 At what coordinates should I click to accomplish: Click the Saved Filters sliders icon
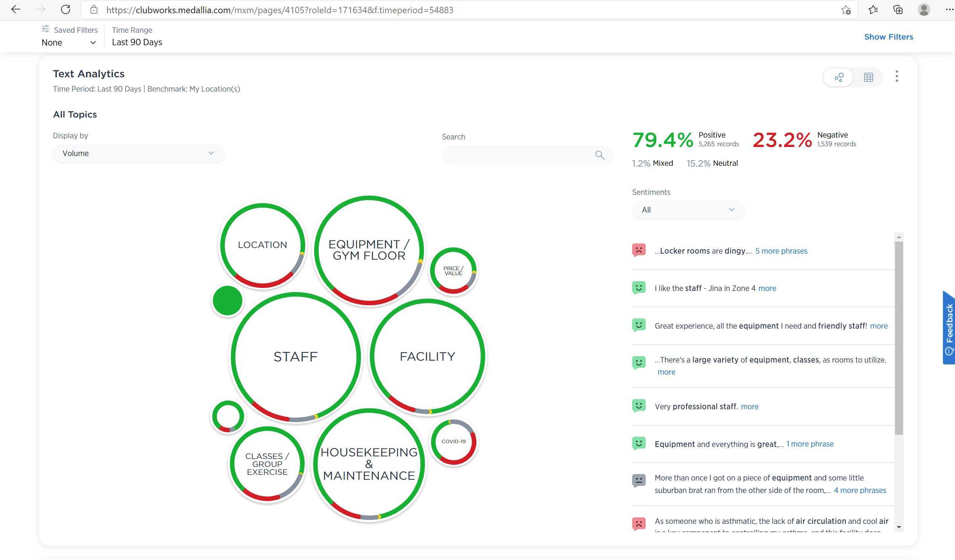click(x=46, y=29)
